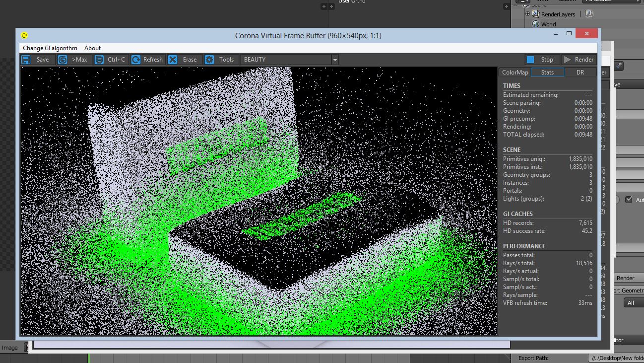Click the PERFORMANCE section heading
This screenshot has height=363, width=644.
(524, 246)
